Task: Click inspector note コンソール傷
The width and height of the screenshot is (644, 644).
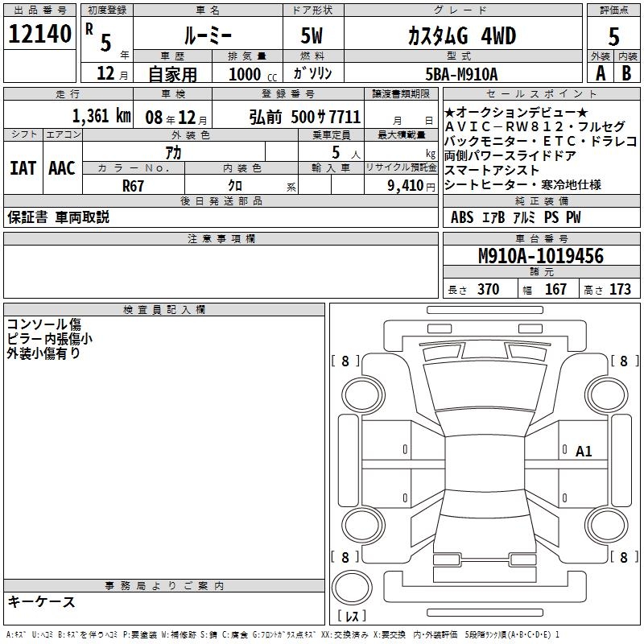Action: pyautogui.click(x=44, y=324)
